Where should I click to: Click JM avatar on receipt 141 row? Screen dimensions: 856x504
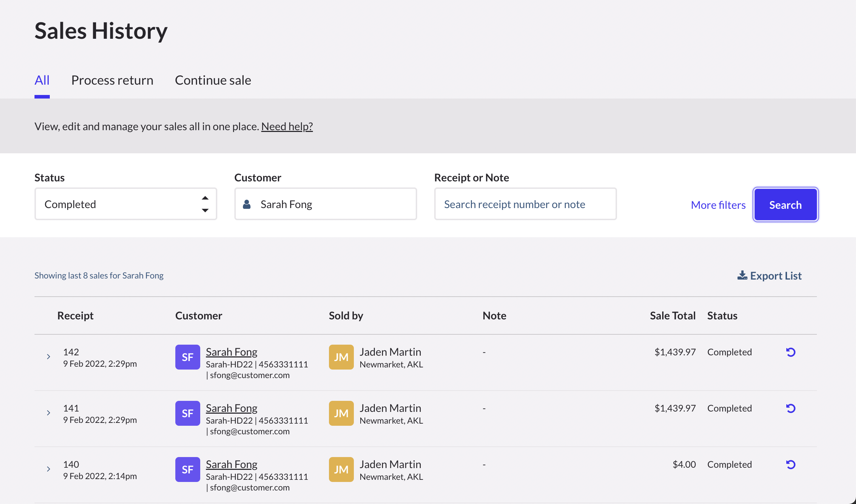(x=341, y=413)
